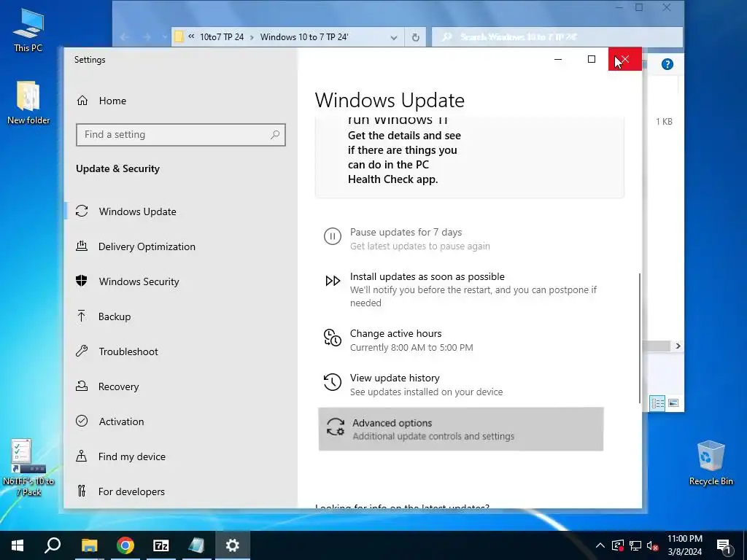This screenshot has height=560, width=747.
Task: Click the Recovery icon in sidebar
Action: (x=82, y=386)
